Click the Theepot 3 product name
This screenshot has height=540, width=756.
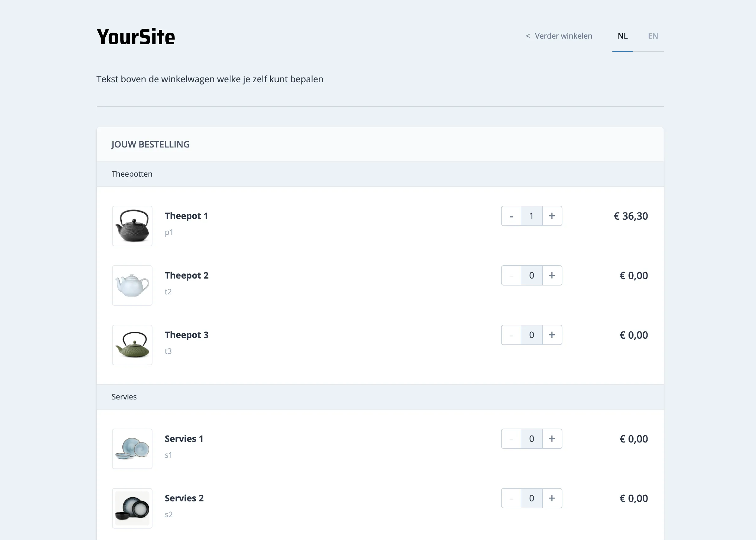186,335
